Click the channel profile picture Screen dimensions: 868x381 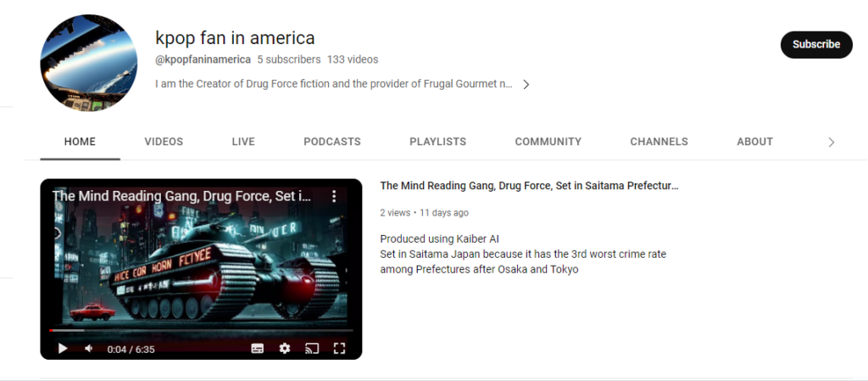click(88, 63)
